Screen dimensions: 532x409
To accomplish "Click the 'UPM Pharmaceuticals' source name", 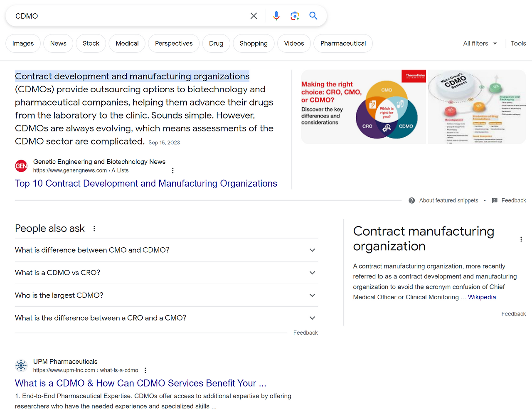I will [x=65, y=362].
